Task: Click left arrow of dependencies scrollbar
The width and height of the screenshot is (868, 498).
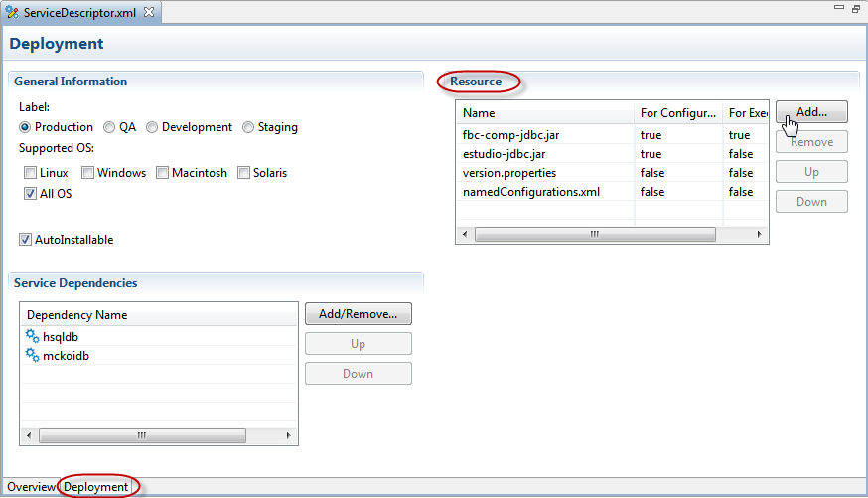Action: click(28, 436)
